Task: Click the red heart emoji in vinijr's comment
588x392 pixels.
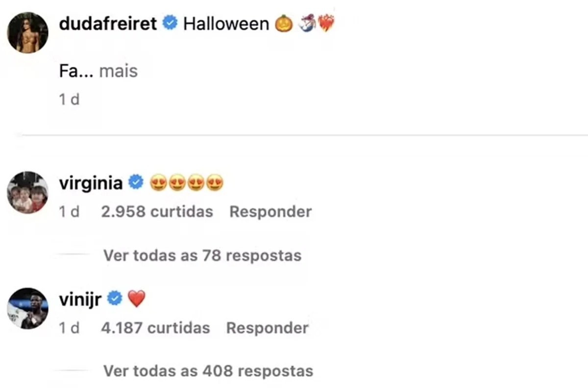Action: click(136, 299)
